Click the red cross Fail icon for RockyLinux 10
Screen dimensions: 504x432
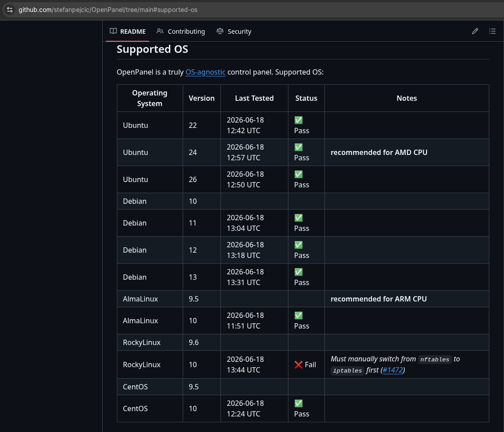tap(298, 365)
